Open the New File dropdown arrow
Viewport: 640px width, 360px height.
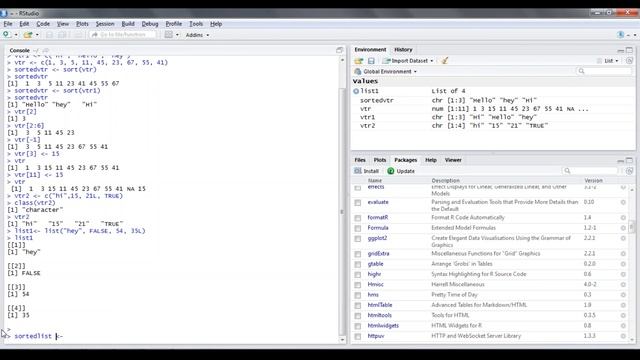(x=16, y=35)
